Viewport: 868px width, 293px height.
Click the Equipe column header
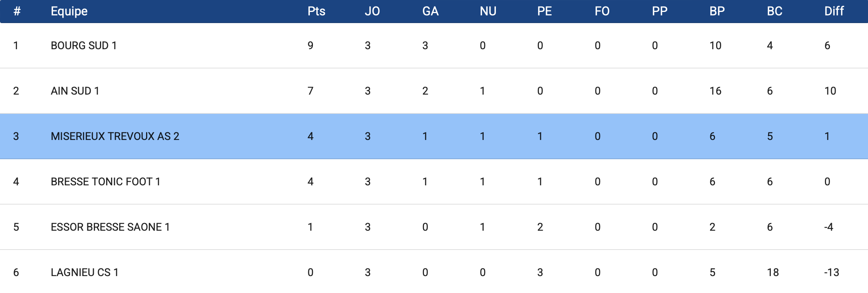point(69,11)
